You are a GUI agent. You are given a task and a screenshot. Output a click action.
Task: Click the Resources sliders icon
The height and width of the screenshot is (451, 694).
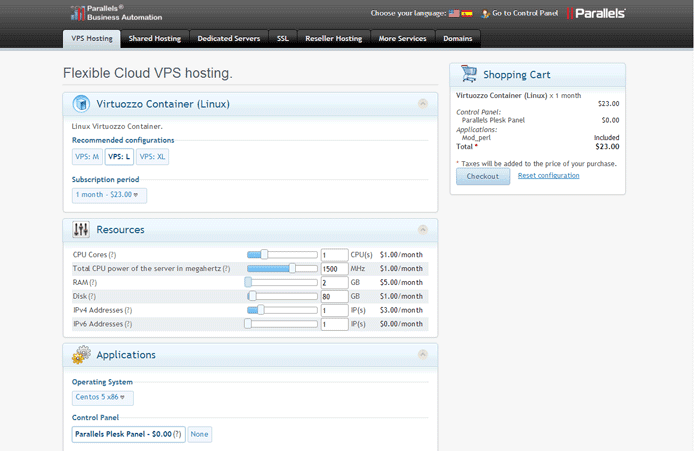81,229
